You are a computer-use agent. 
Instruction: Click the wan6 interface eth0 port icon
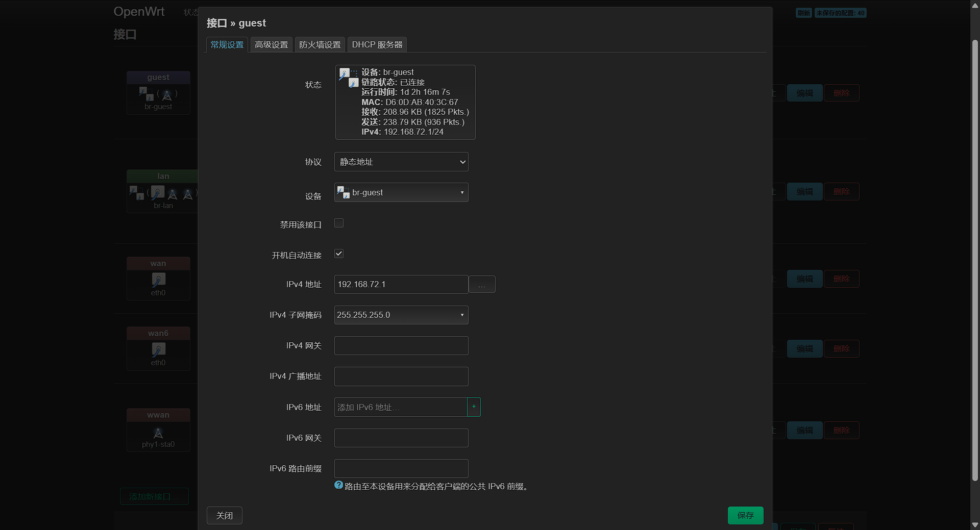click(158, 349)
